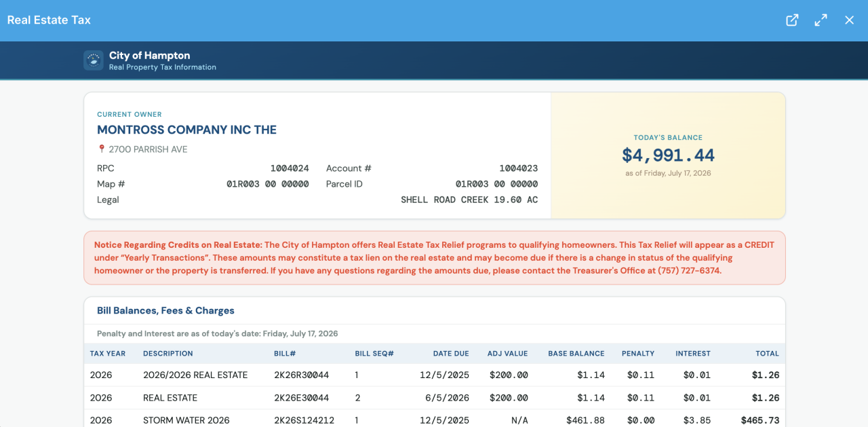Click the CURRENT OWNER label
868x427 pixels.
point(130,115)
